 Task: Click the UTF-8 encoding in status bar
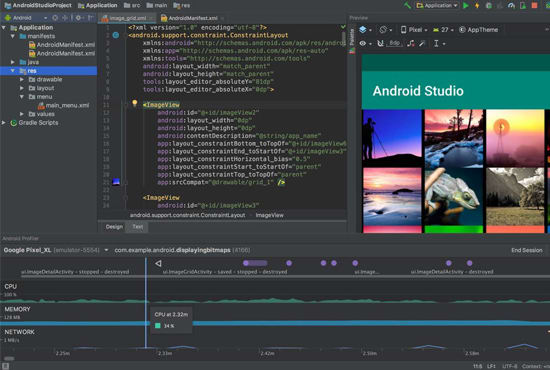(509, 366)
